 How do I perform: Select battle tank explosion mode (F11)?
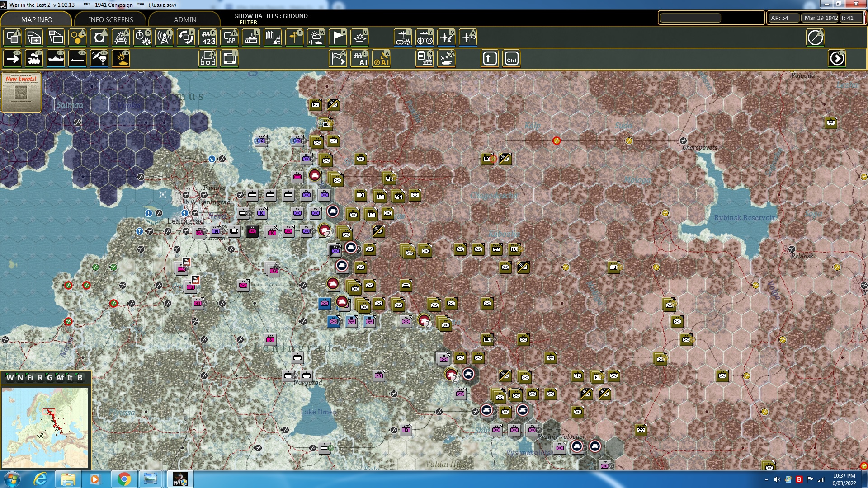(121, 59)
